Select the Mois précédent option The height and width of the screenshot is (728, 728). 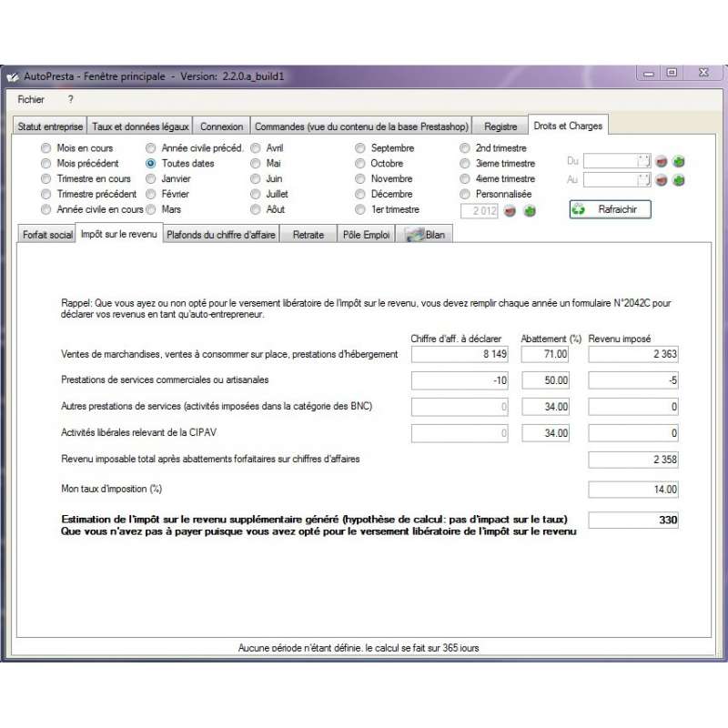coord(46,164)
